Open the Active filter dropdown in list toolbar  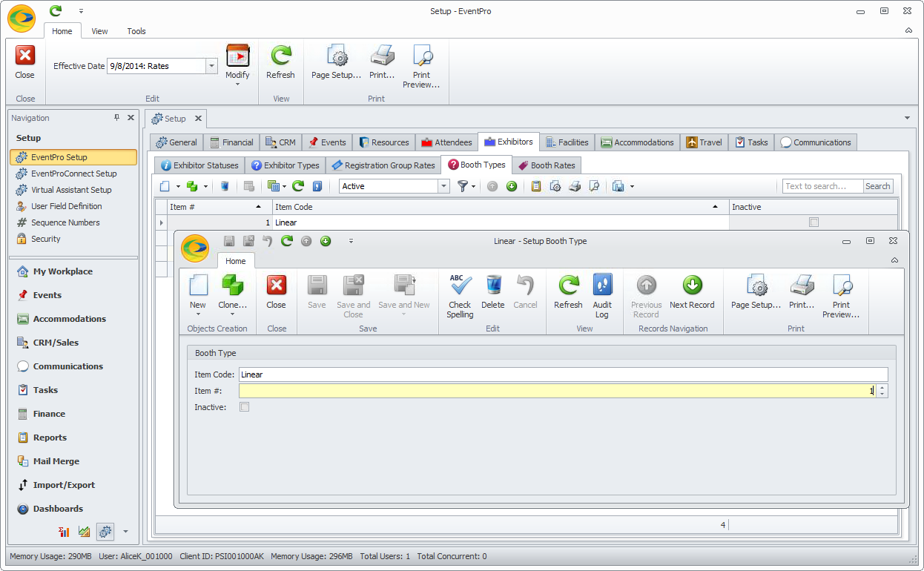coord(444,186)
